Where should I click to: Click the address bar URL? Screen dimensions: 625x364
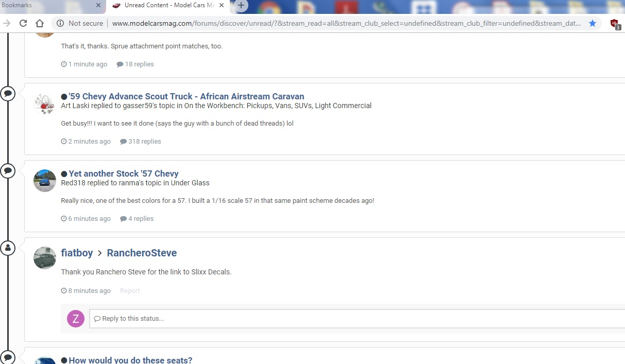[x=346, y=23]
